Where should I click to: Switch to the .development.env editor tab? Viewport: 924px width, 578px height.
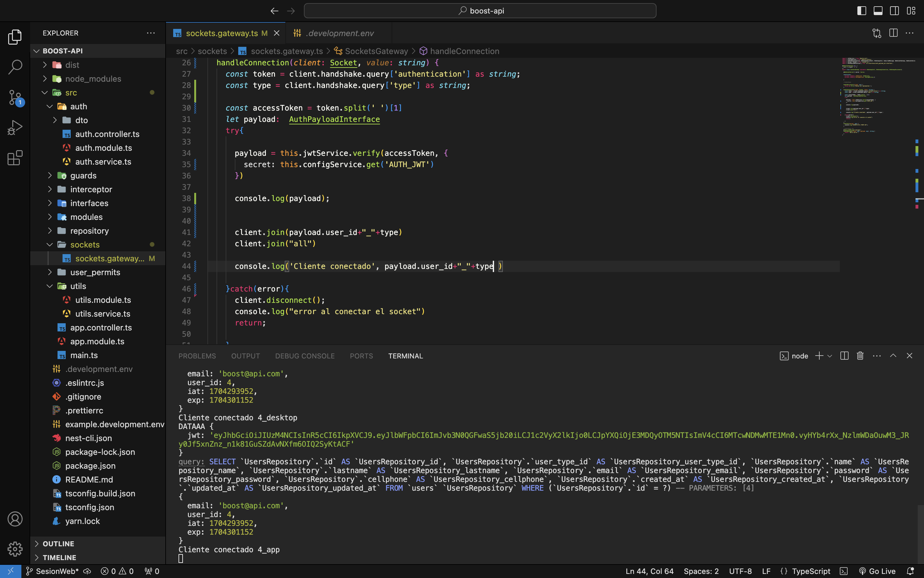point(340,33)
